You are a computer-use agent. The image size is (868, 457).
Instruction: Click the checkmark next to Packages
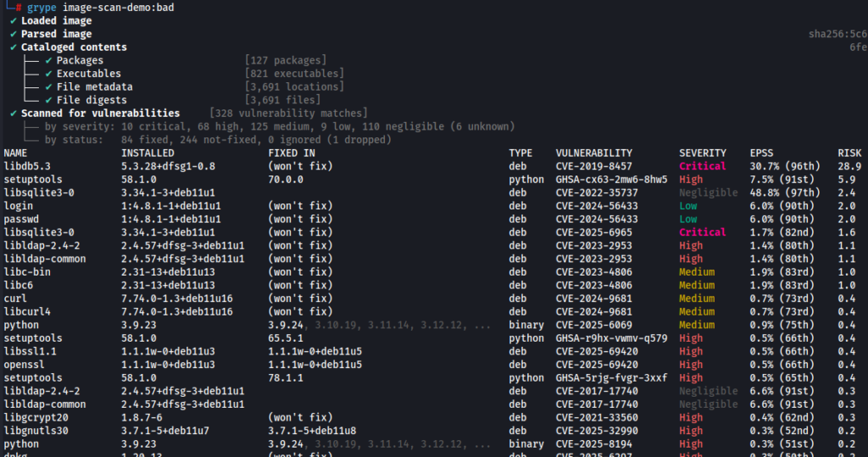[x=48, y=60]
